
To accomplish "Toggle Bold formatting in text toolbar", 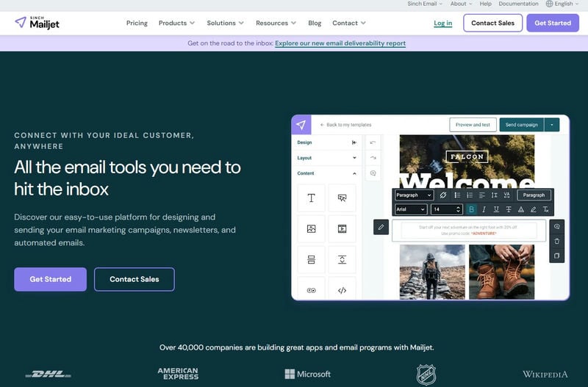I will 471,209.
